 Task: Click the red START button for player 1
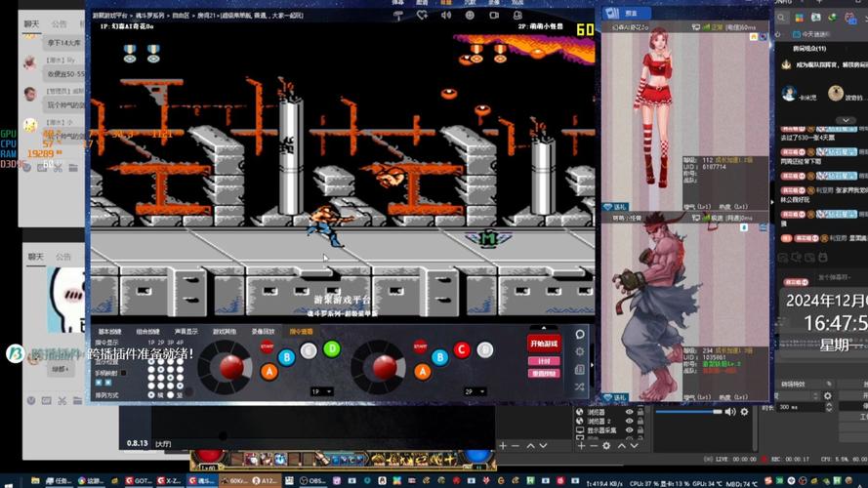click(x=267, y=346)
